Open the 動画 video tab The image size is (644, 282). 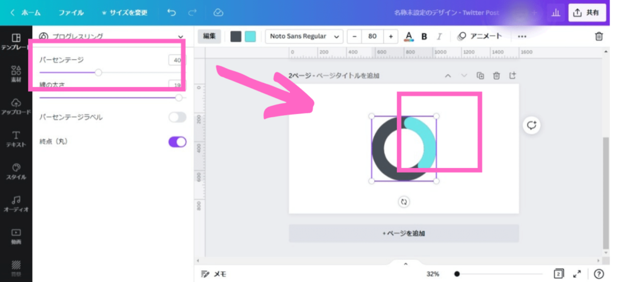point(16,237)
